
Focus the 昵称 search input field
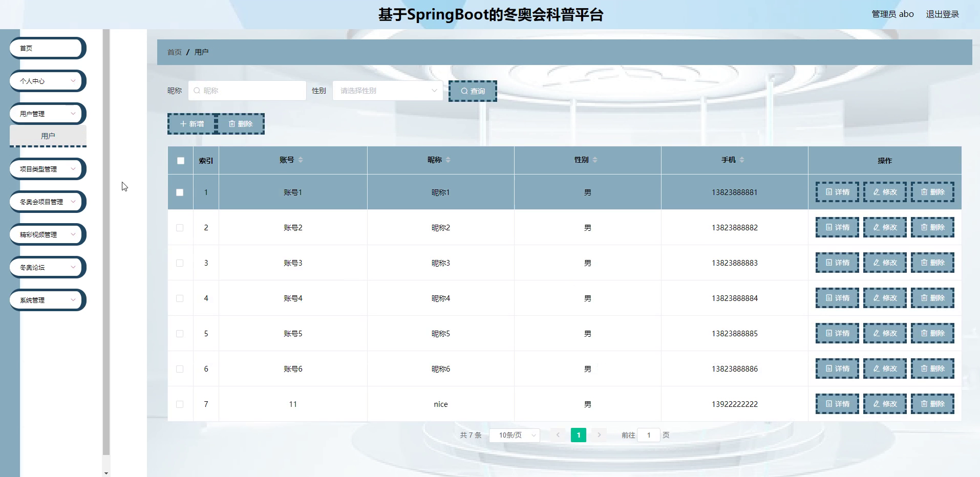247,91
